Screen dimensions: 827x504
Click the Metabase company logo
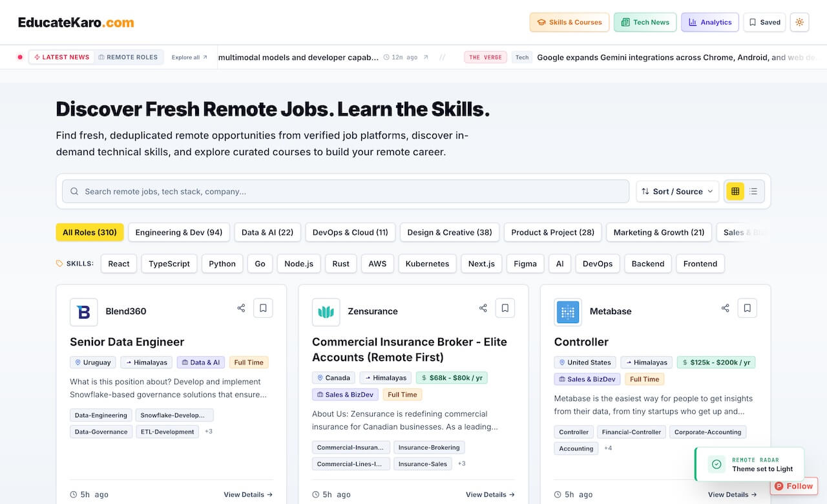tap(568, 312)
